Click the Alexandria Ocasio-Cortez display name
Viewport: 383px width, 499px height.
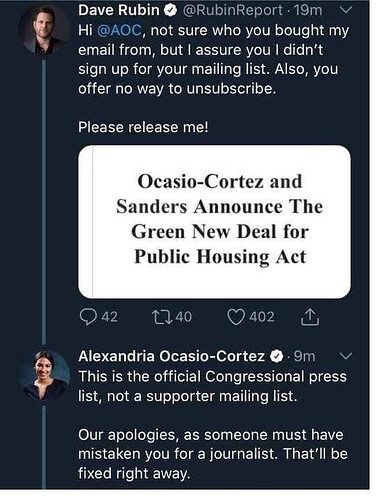[171, 356]
